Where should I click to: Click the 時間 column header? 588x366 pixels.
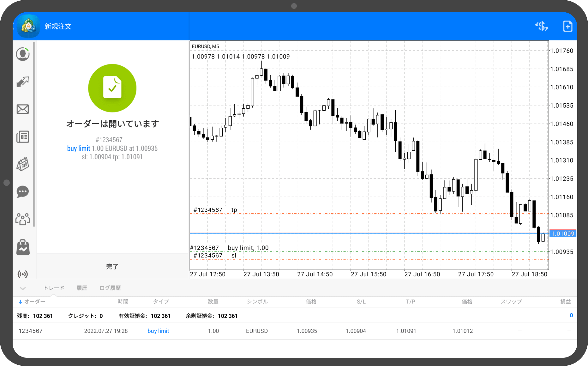coord(123,302)
